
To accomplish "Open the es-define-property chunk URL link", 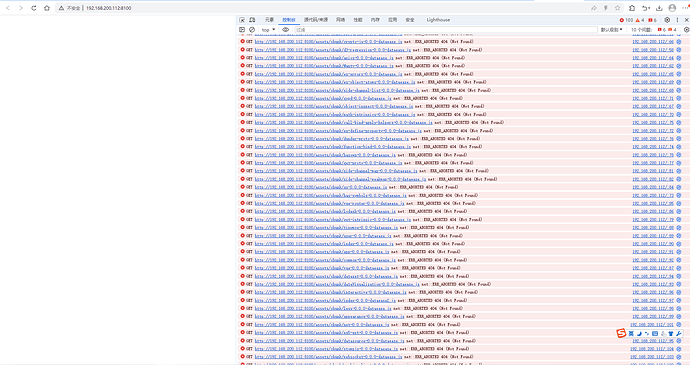I will [x=338, y=130].
